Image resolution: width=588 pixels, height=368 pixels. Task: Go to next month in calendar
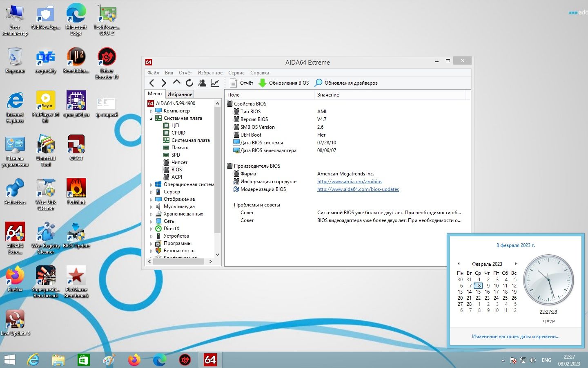[516, 264]
